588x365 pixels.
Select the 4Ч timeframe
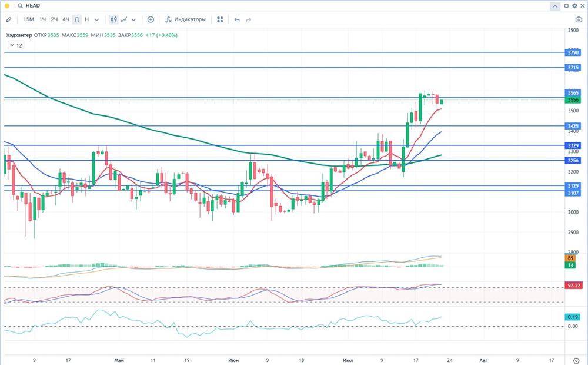pyautogui.click(x=66, y=19)
